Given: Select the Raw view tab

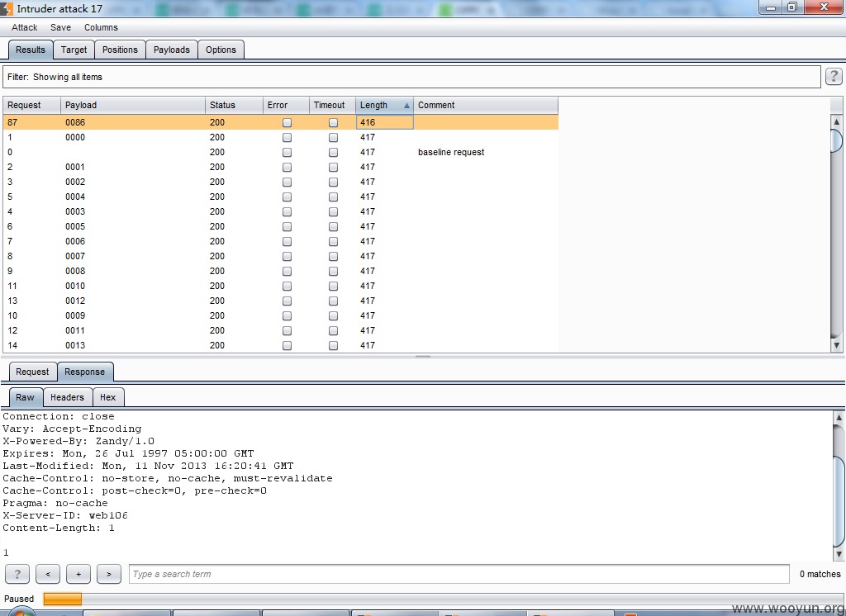Looking at the screenshot, I should click(x=25, y=397).
